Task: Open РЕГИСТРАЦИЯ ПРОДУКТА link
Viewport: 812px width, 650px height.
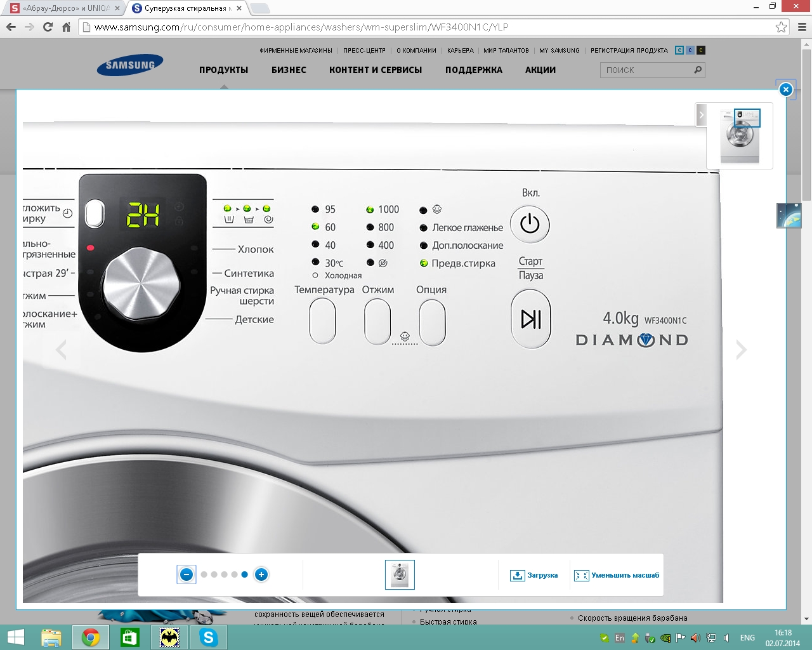Action: [629, 51]
